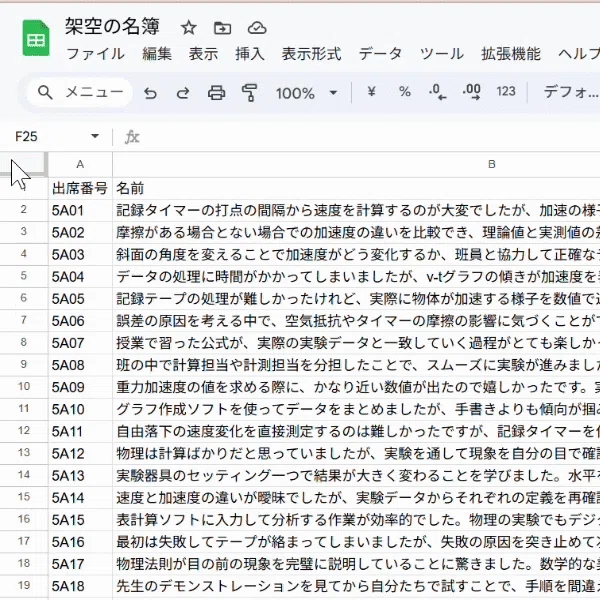Click comment starting 摩擦がある場合

(356, 232)
